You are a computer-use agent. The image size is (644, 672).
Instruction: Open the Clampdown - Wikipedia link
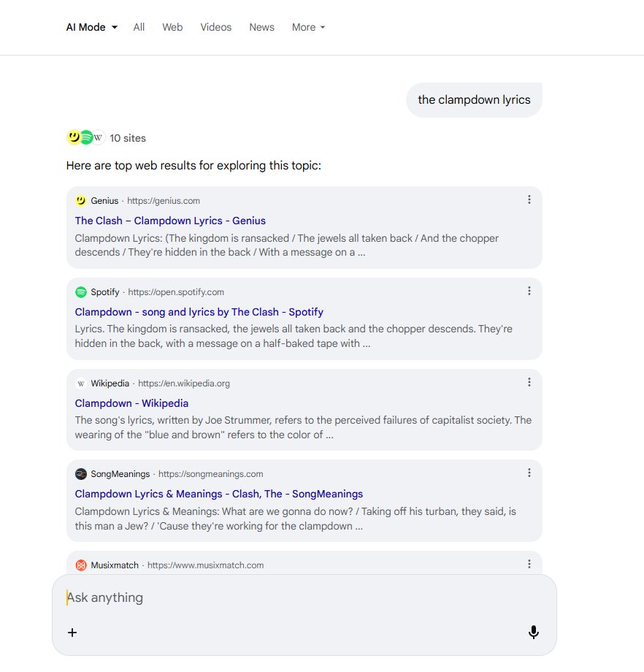[x=131, y=403]
